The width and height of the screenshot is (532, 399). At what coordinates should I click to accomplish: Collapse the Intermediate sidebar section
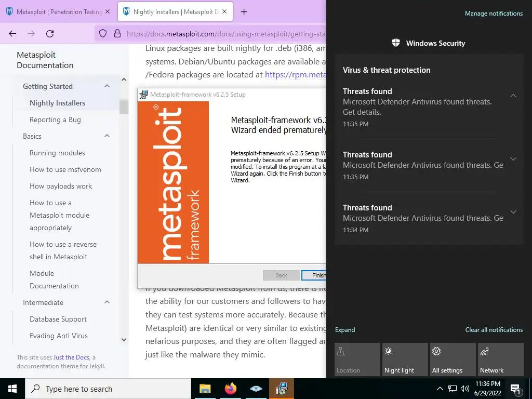(x=107, y=302)
